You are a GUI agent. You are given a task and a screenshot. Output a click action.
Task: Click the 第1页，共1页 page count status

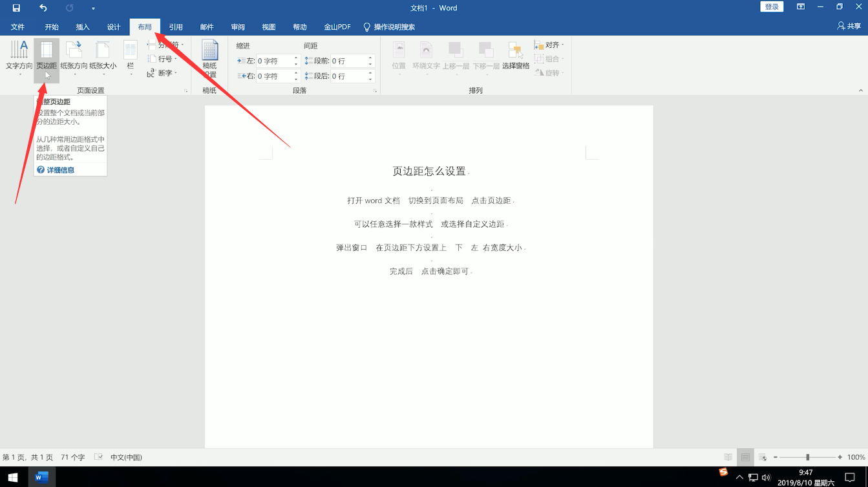click(28, 457)
